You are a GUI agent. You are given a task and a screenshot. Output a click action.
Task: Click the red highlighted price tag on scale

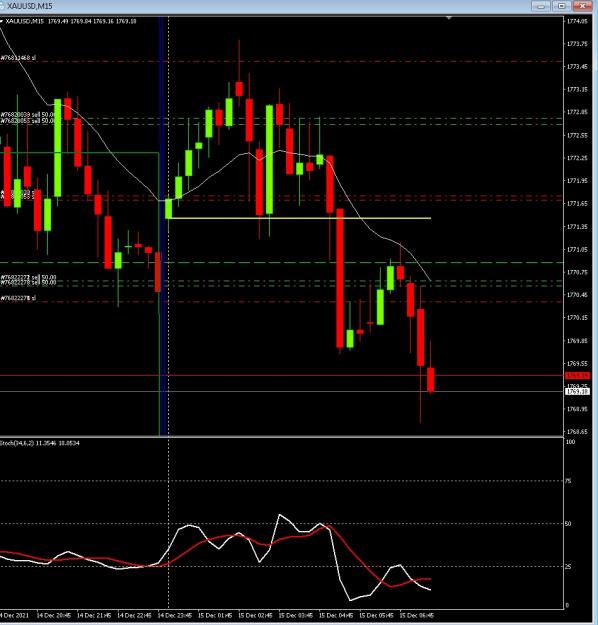point(577,375)
